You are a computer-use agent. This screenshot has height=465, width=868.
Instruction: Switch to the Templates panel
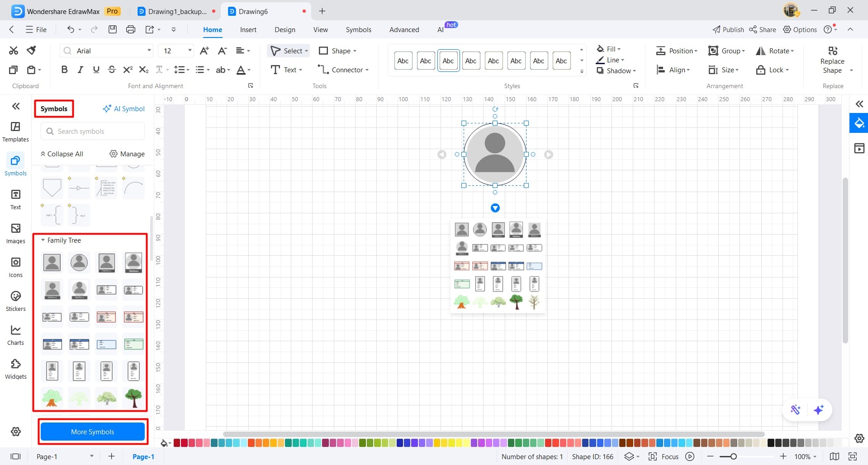15,130
